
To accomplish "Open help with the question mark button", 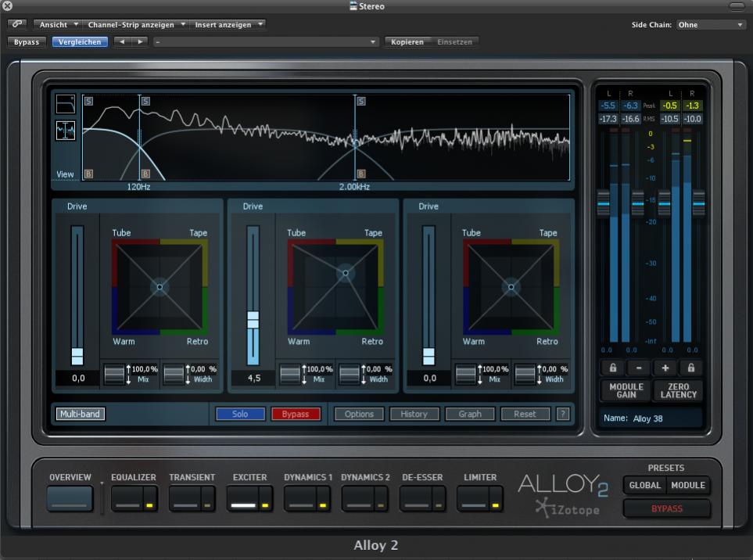I will pos(562,414).
